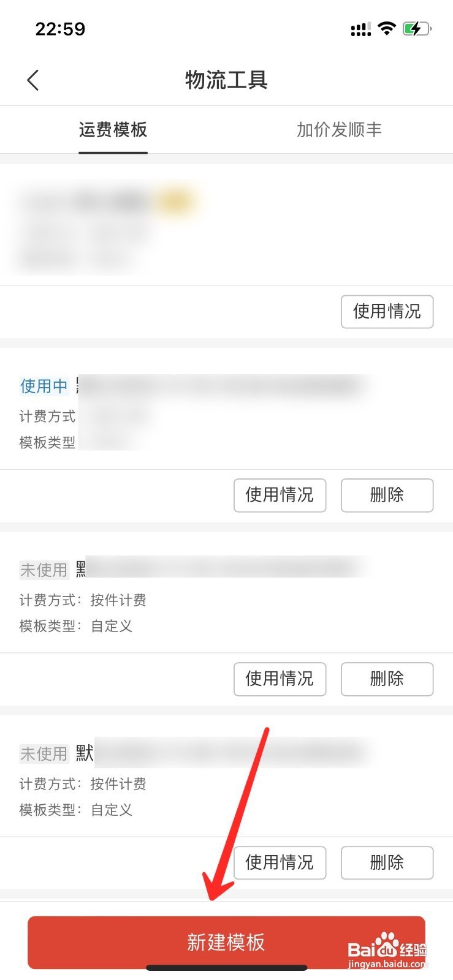Tap the battery charging icon
The height and width of the screenshot is (980, 453).
[417, 28]
